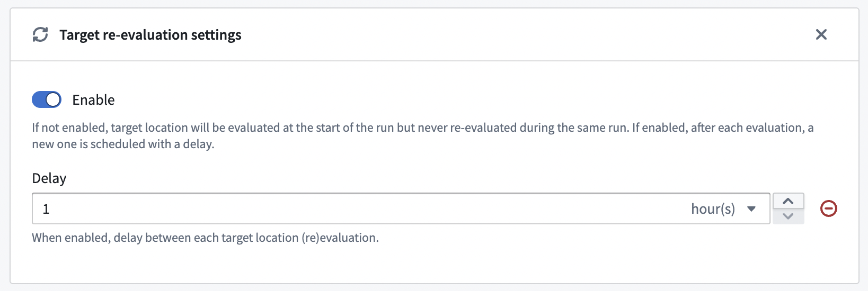Click inside the Delay input field
This screenshot has height=291, width=868.
pos(401,208)
